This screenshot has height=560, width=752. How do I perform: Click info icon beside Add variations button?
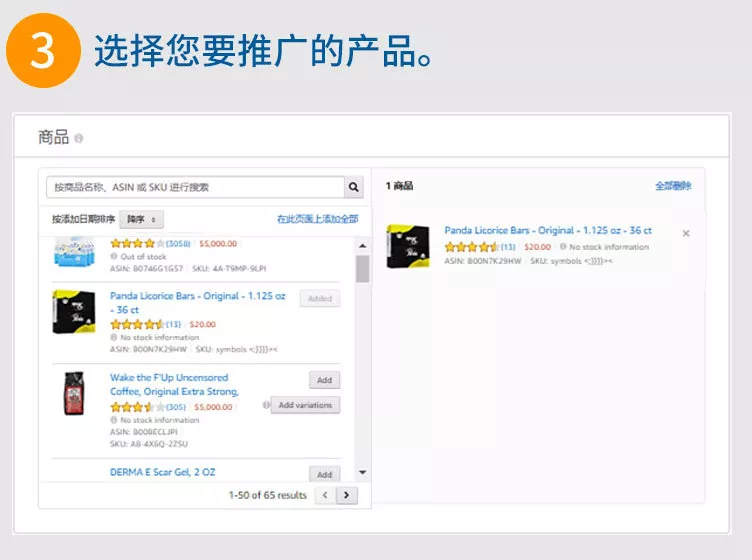coord(266,405)
